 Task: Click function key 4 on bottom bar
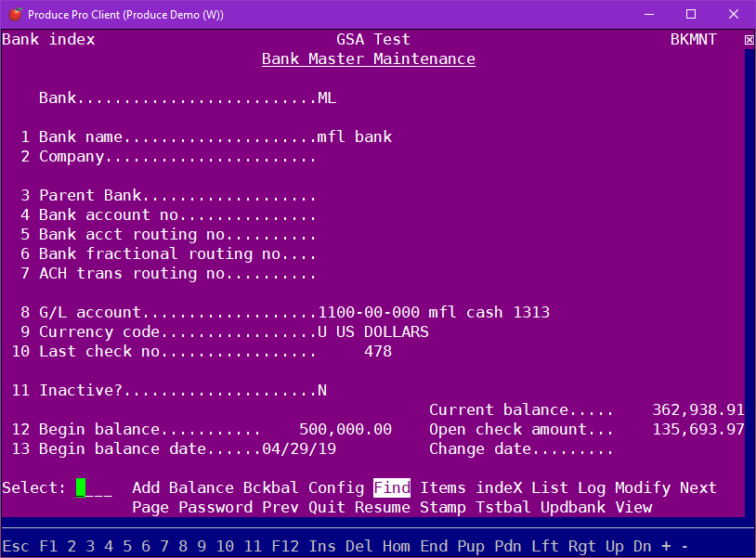[x=109, y=547]
